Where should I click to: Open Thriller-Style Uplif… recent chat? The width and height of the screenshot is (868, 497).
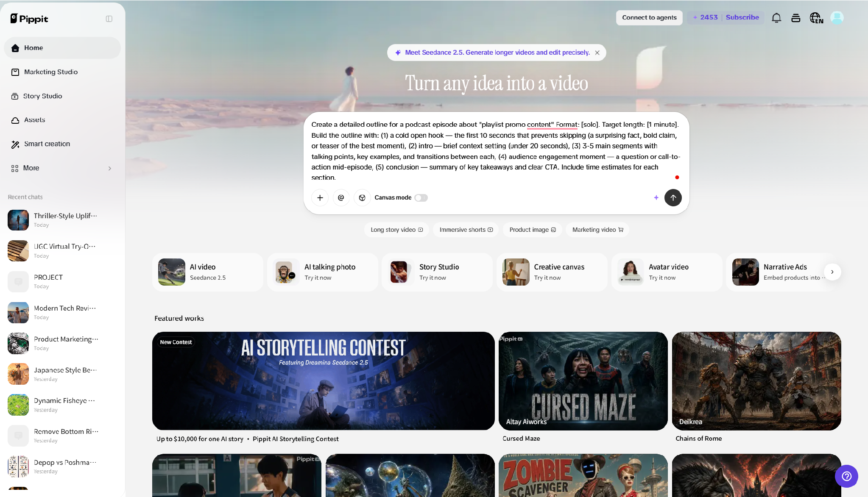point(62,220)
